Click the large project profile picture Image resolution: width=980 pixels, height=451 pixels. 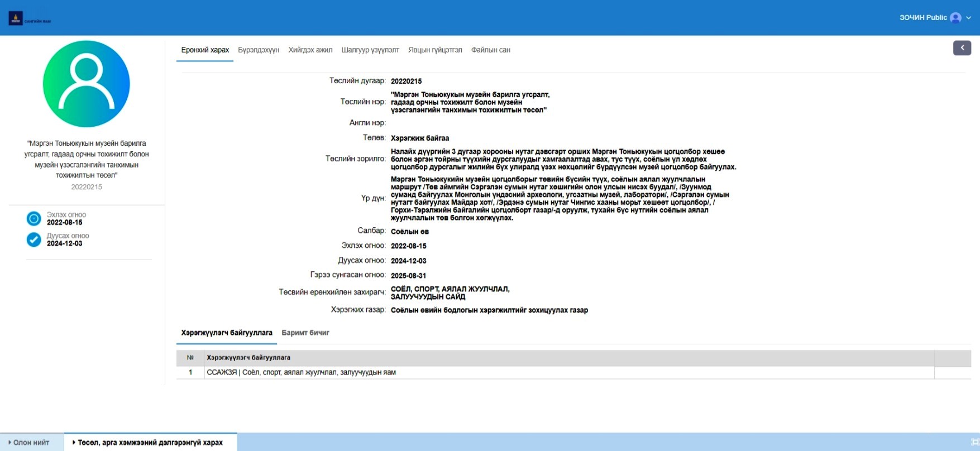point(87,84)
